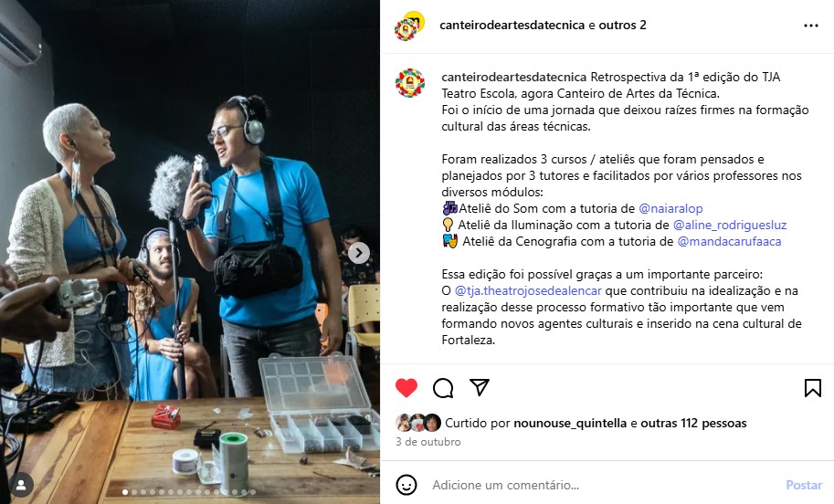View the list of outras 112 pessoas
This screenshot has width=834, height=504.
pos(693,423)
